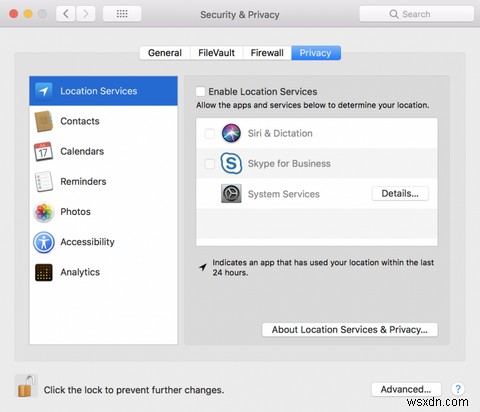Screen dimensions: 480x412
Task: Open help with the question mark button
Action: tap(458, 389)
